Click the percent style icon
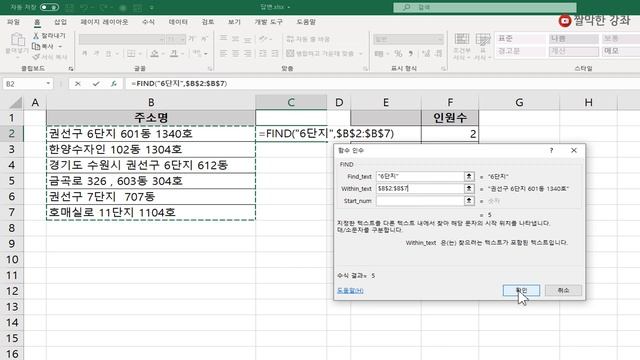The image size is (640, 360). (398, 53)
